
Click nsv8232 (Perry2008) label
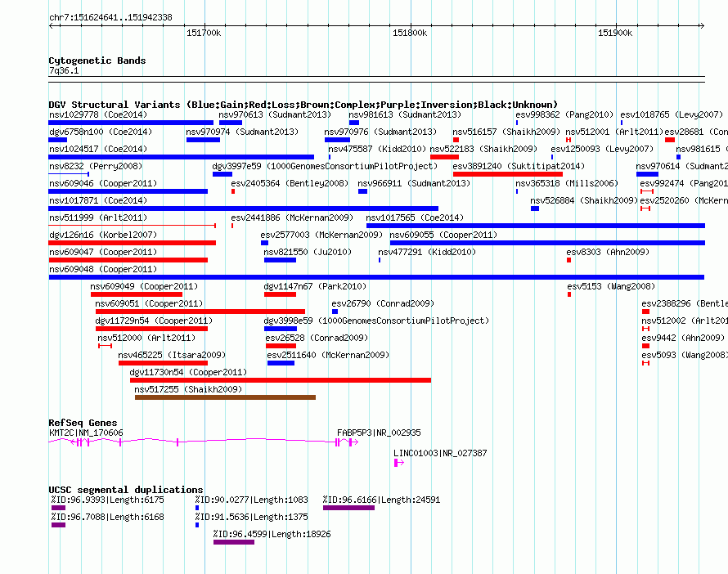click(96, 166)
